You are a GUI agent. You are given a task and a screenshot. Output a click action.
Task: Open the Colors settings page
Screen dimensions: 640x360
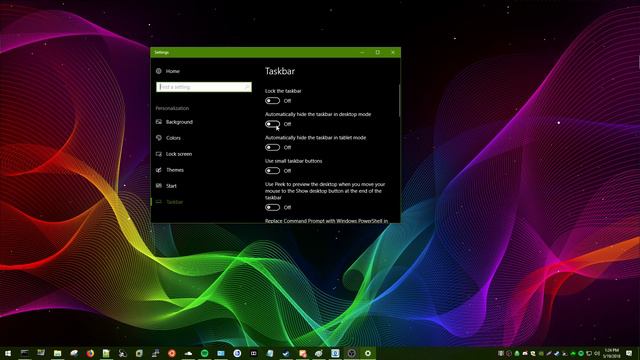[168, 138]
